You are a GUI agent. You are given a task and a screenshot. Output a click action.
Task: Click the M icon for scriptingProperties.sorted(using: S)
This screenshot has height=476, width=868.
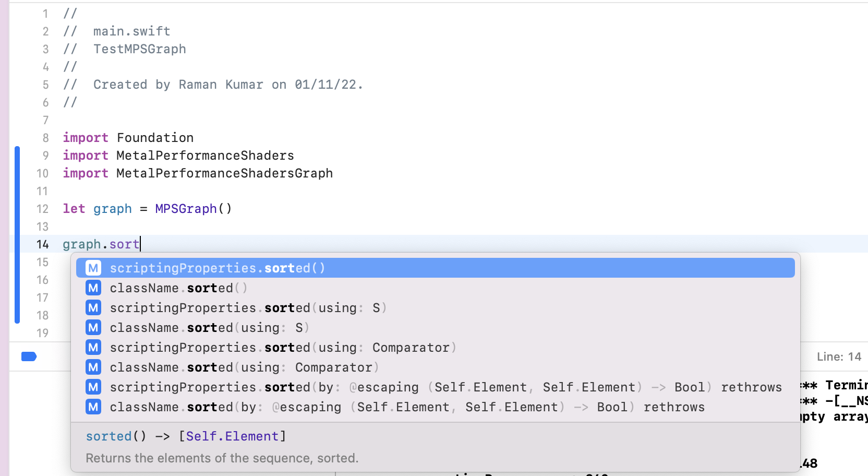(x=93, y=308)
